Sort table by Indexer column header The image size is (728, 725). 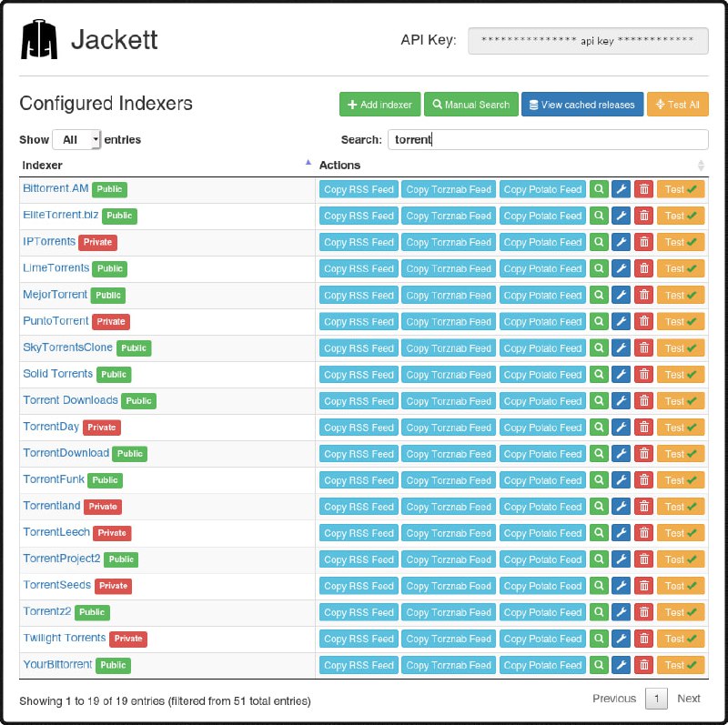point(164,166)
